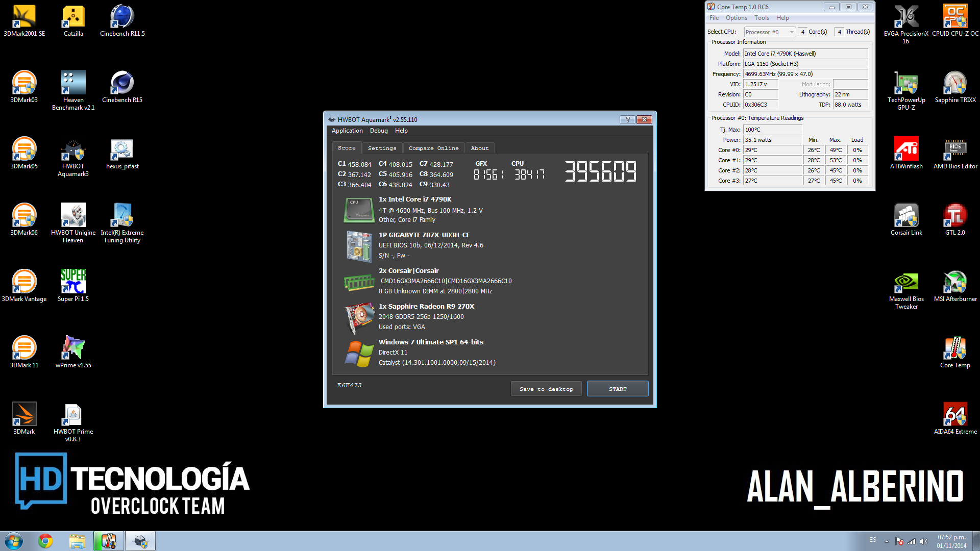Open Core Temp File menu

pyautogui.click(x=714, y=18)
